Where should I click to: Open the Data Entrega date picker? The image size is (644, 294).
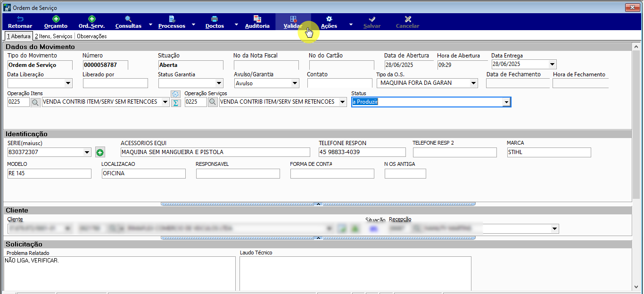[553, 64]
